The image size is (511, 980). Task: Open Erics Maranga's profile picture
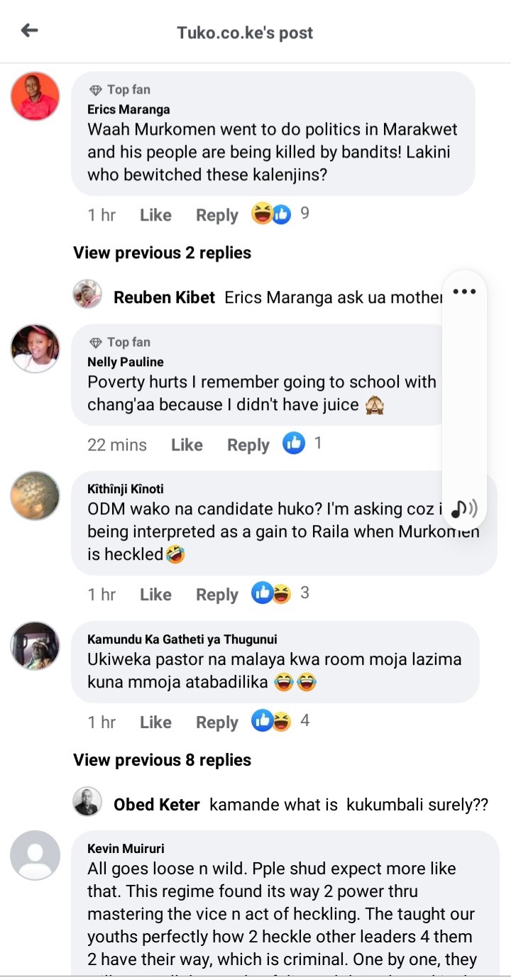pyautogui.click(x=35, y=96)
